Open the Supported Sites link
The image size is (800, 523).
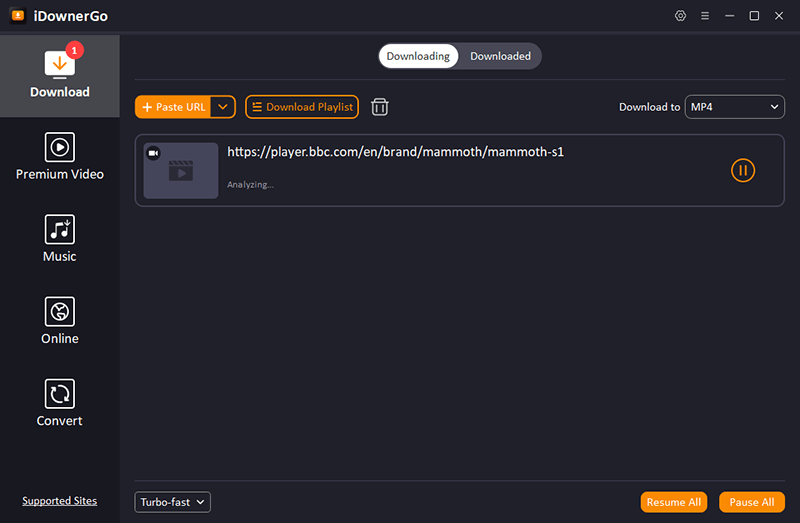(x=59, y=501)
